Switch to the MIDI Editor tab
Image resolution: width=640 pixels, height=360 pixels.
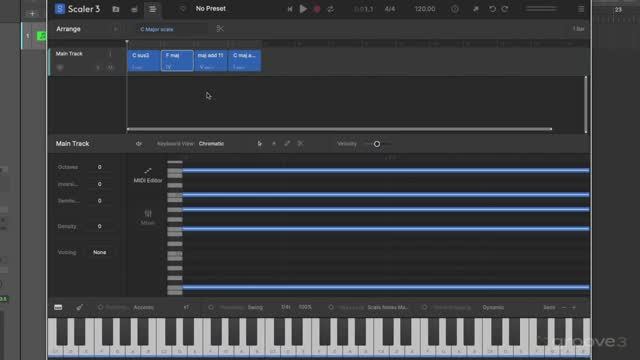(x=148, y=175)
